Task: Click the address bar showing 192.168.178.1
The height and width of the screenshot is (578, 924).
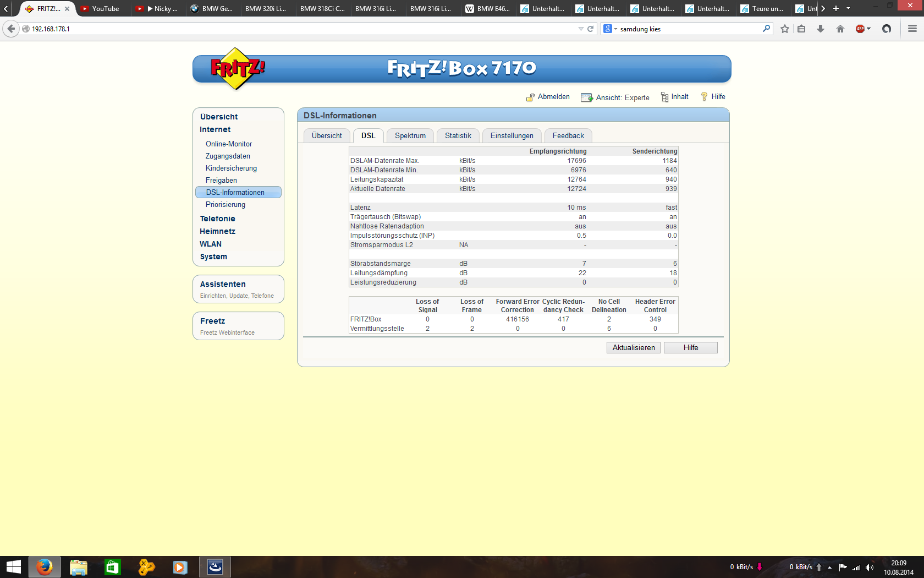Action: pyautogui.click(x=302, y=29)
